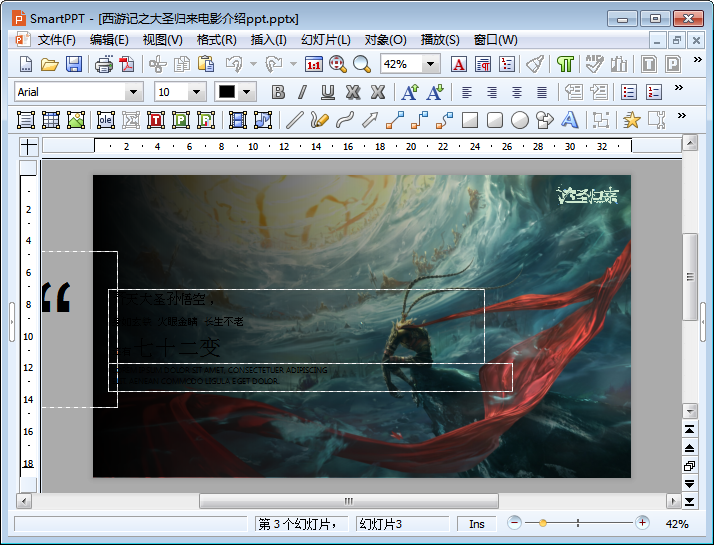The image size is (714, 545).
Task: Open the 幻灯片(L) menu
Action: point(325,40)
